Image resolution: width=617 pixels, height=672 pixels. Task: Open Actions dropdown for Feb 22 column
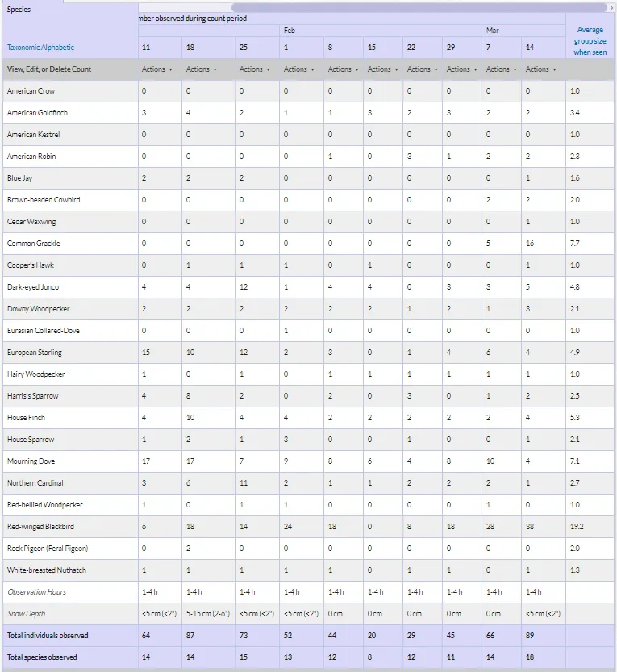(422, 69)
